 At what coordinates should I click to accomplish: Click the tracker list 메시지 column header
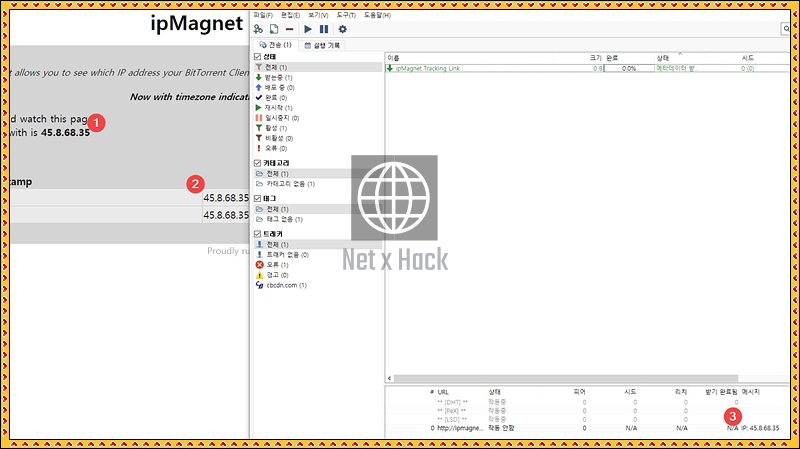pyautogui.click(x=751, y=392)
